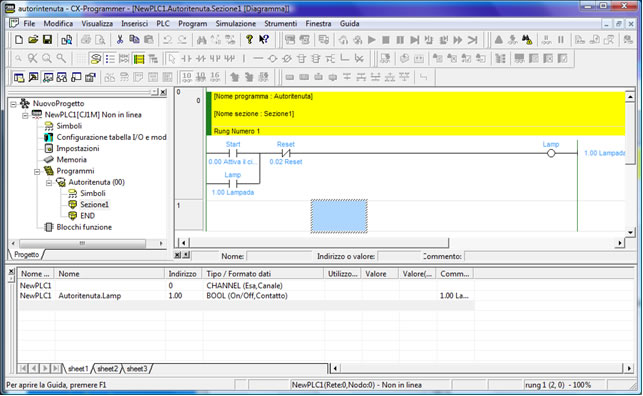Click the Nome input field

click(x=279, y=257)
